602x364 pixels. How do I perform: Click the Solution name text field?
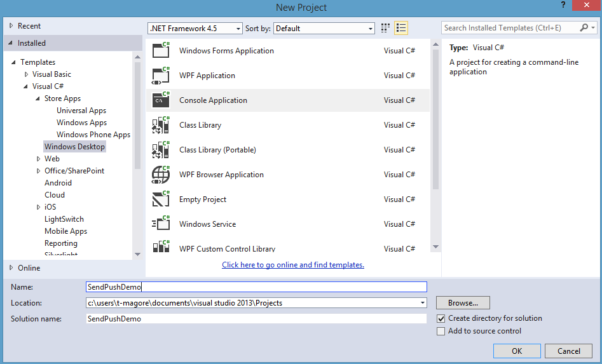[x=256, y=319]
